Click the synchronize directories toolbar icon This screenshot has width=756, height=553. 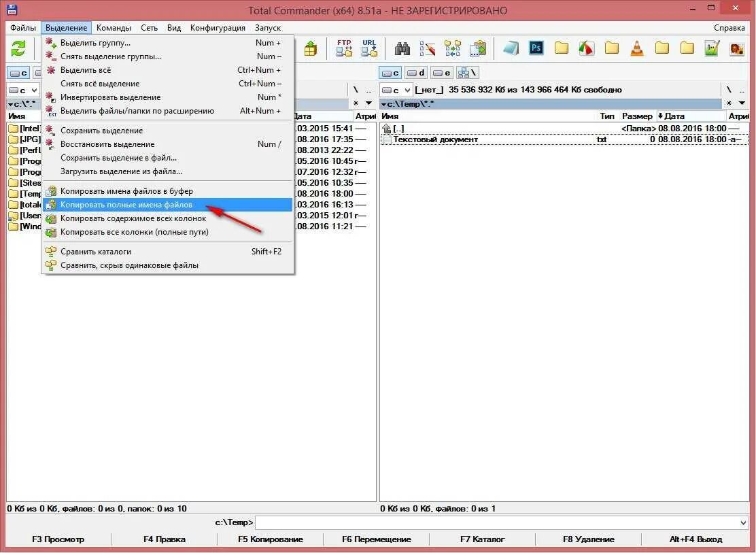[x=452, y=48]
